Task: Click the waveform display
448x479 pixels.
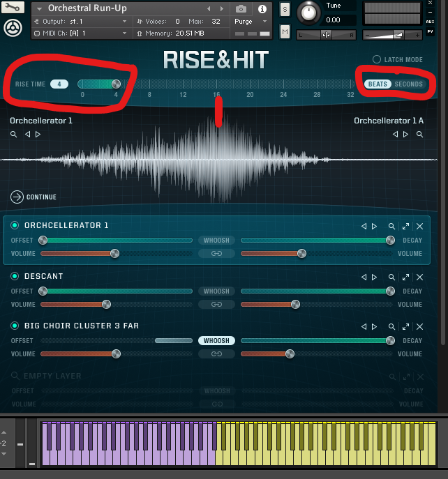Action: [218, 160]
